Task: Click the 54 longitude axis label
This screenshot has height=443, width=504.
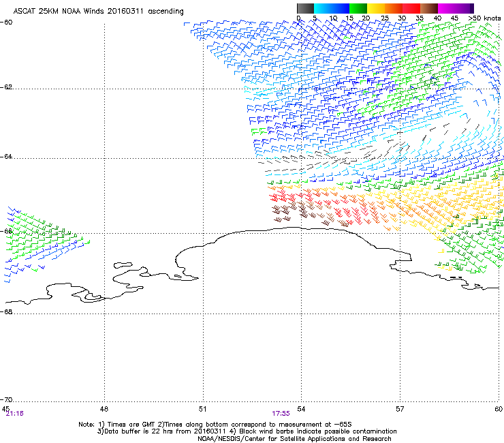Action: pyautogui.click(x=301, y=409)
